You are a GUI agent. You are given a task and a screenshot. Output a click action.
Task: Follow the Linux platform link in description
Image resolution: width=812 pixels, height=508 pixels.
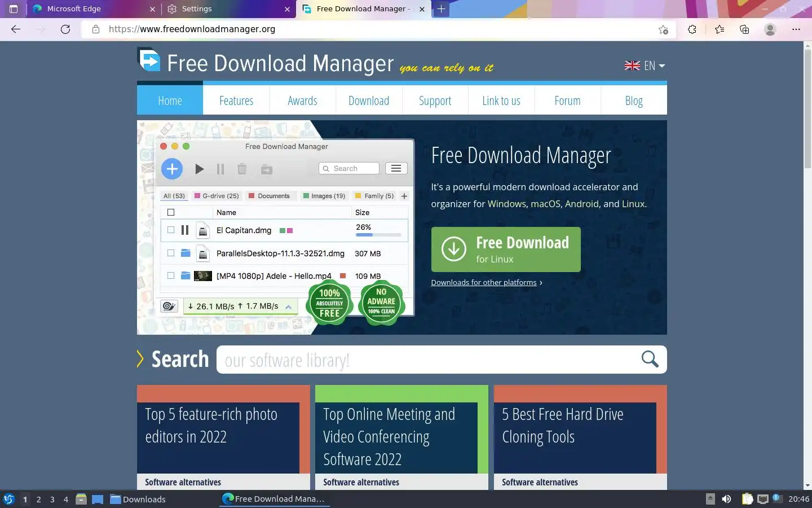(x=633, y=204)
